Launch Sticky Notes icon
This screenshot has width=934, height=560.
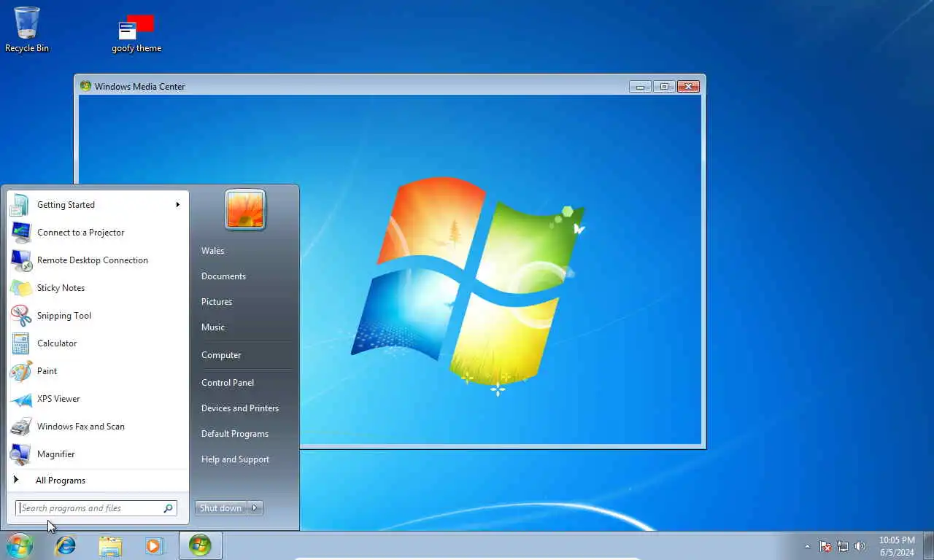(x=20, y=288)
